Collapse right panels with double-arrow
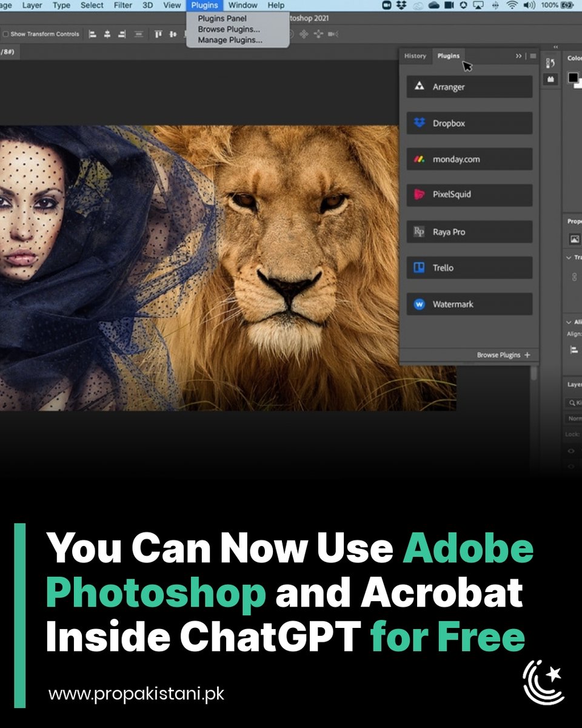The width and height of the screenshot is (582, 728). click(x=556, y=47)
